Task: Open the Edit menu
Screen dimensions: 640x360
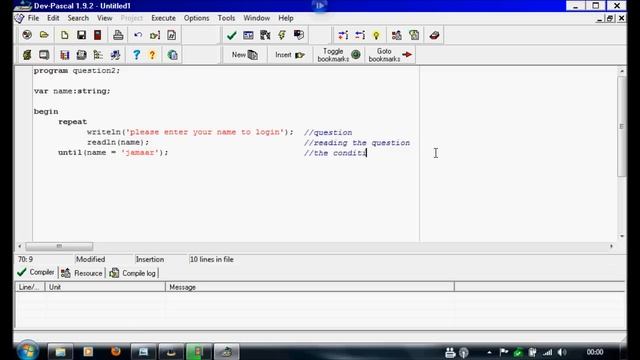Action: pyautogui.click(x=53, y=18)
